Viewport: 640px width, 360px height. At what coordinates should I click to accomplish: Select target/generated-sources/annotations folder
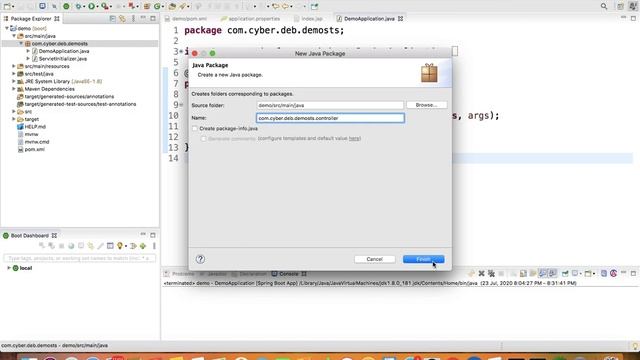coord(69,96)
